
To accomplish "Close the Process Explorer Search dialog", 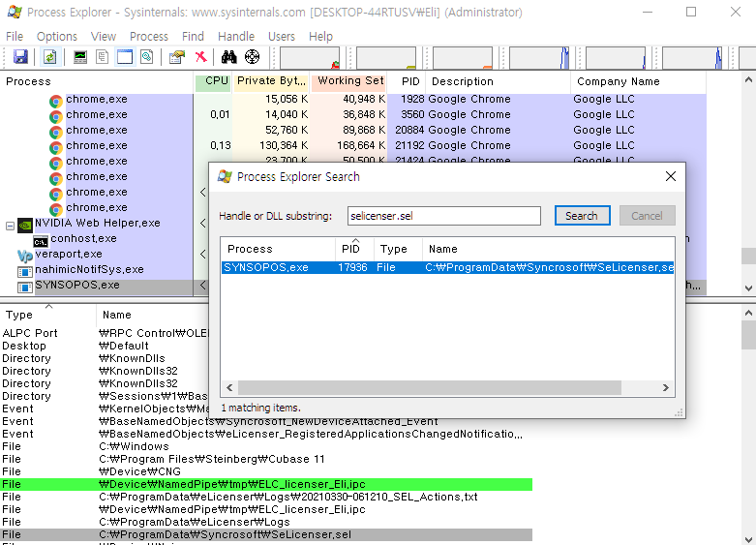I will coord(671,176).
